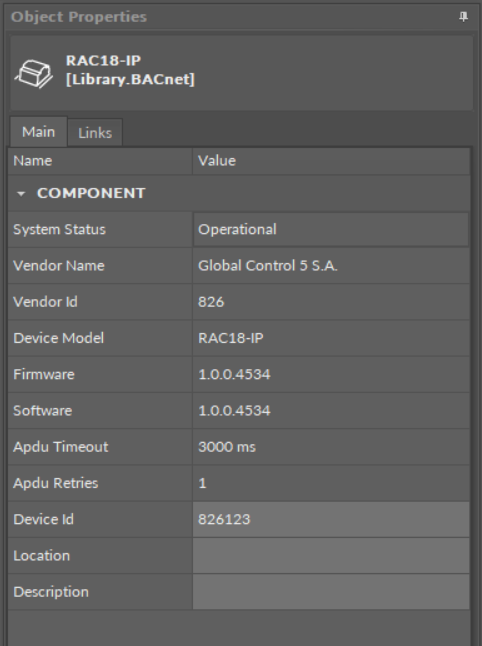Select the Main tab
The height and width of the screenshot is (646, 482).
click(x=38, y=132)
